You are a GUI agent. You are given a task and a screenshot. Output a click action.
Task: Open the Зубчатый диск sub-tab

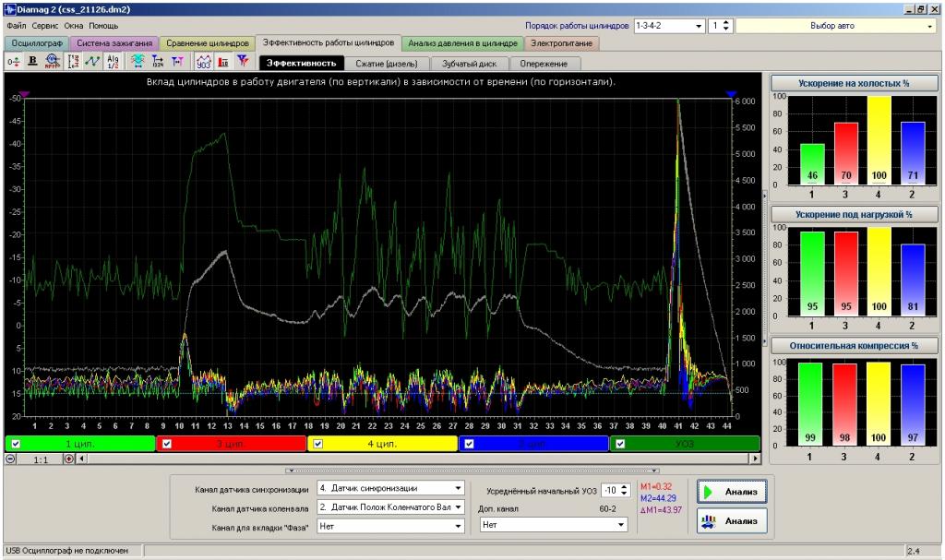470,64
